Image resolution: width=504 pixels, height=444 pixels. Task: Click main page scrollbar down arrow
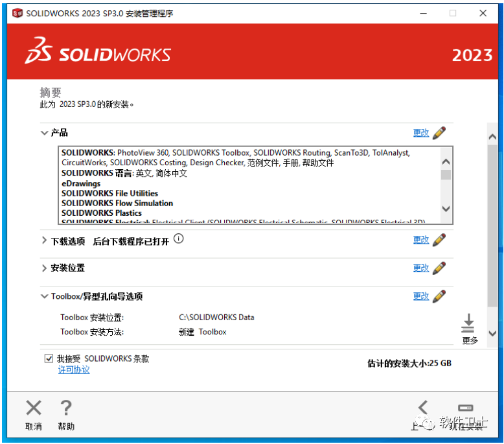[492, 333]
